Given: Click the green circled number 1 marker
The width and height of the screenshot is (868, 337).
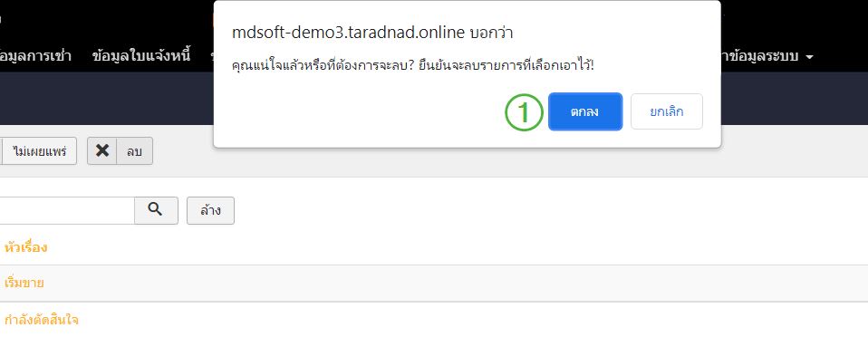Looking at the screenshot, I should tap(523, 112).
